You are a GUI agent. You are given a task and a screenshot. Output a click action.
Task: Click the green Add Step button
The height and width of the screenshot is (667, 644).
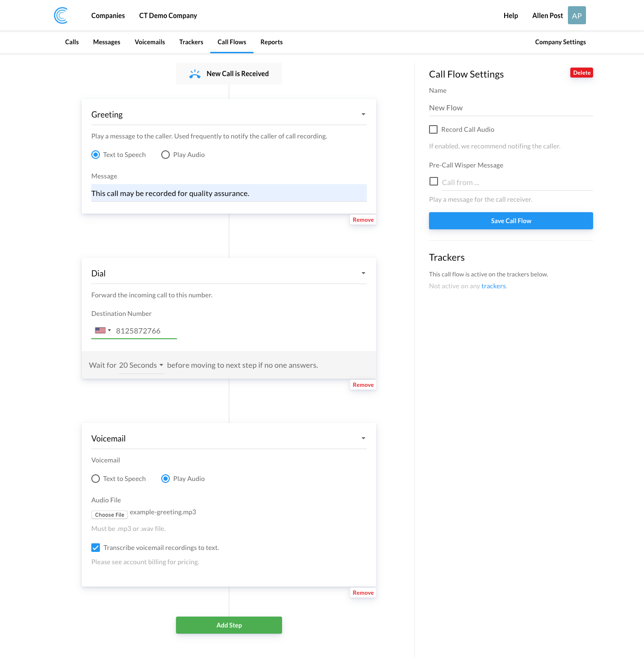tap(229, 625)
